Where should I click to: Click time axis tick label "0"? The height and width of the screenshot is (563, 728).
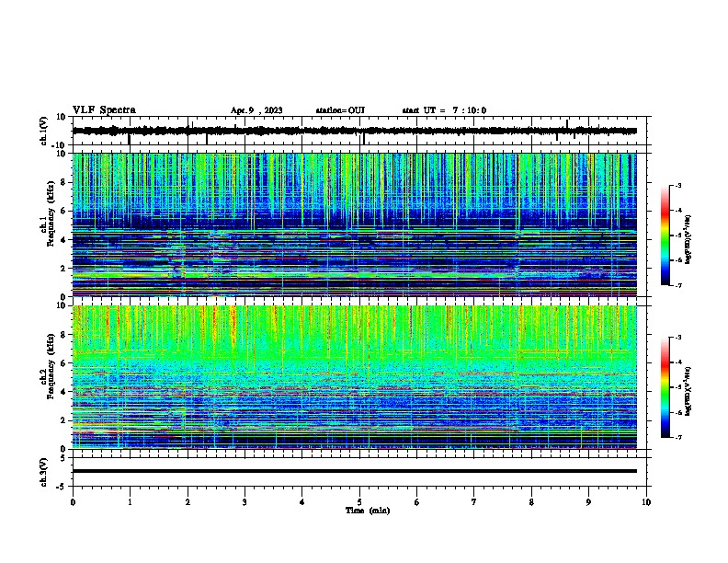(x=73, y=502)
